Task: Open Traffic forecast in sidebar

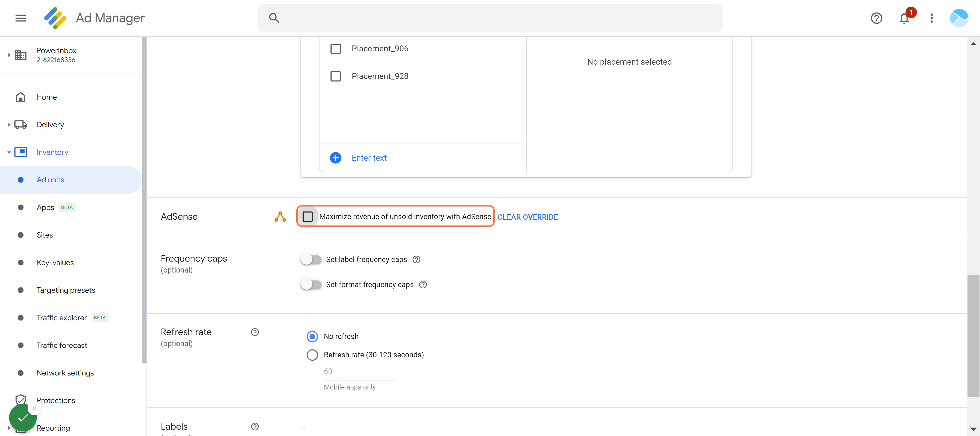Action: tap(71, 345)
